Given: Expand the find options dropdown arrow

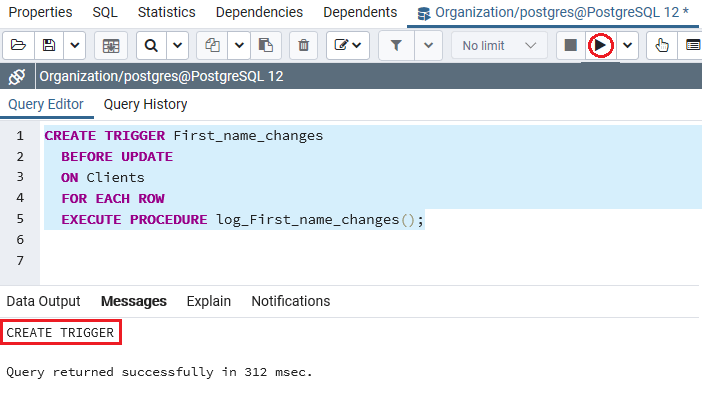Looking at the screenshot, I should pos(177,45).
